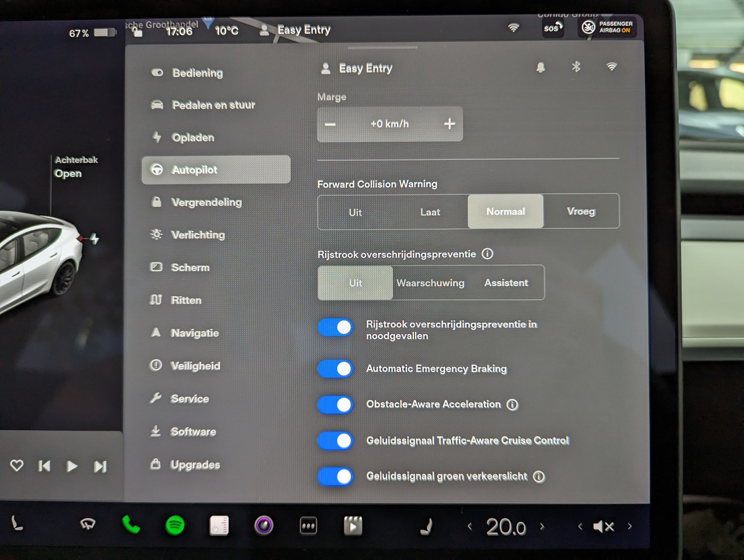Open the dashcam camera app icon
Viewport: 744px width, 560px height.
pyautogui.click(x=264, y=526)
